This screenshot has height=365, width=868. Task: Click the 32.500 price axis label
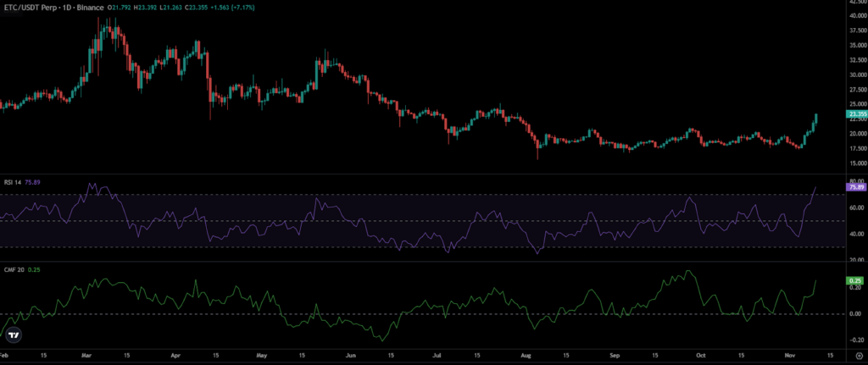point(857,60)
